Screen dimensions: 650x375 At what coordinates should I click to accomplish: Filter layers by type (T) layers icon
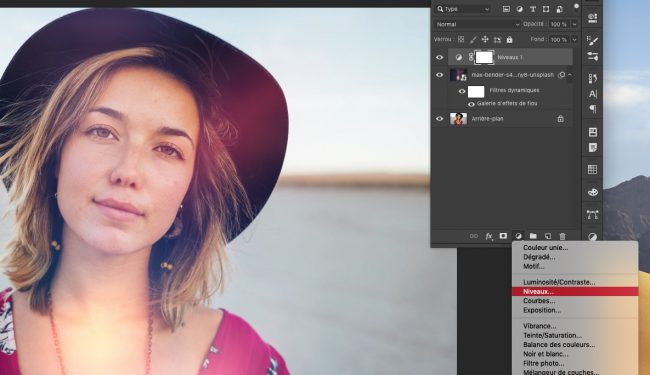tap(533, 9)
